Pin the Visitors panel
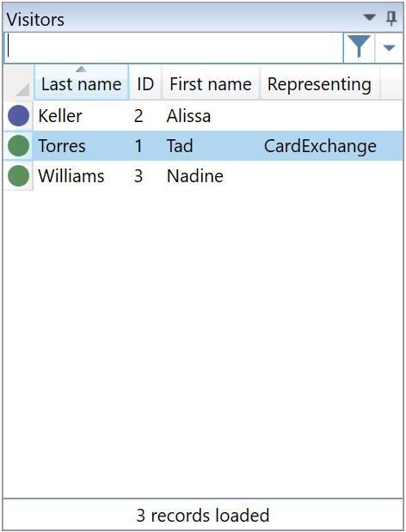 (391, 18)
